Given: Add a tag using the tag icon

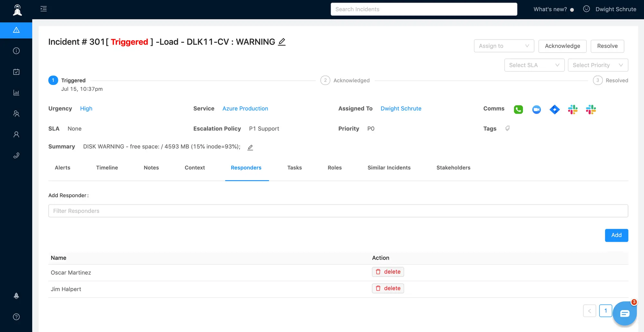Looking at the screenshot, I should tap(507, 128).
